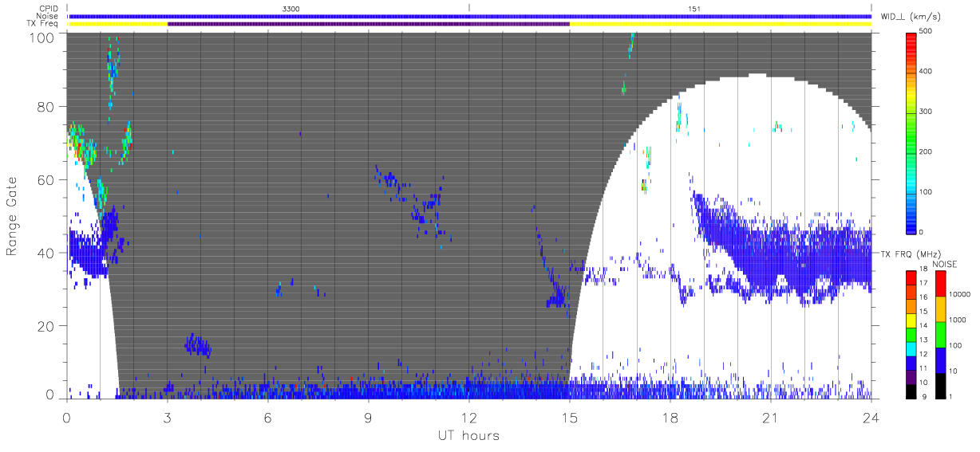Click the TX Freq row label
Viewport: 980px width, 452px height.
coord(43,24)
